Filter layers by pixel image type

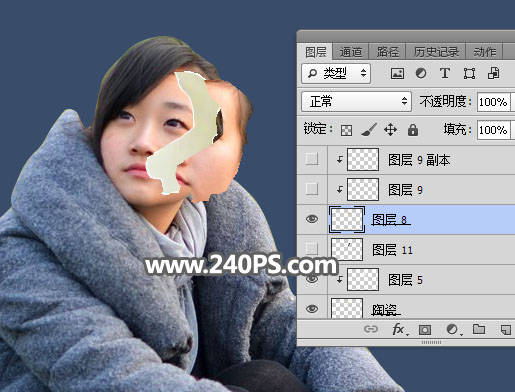397,73
